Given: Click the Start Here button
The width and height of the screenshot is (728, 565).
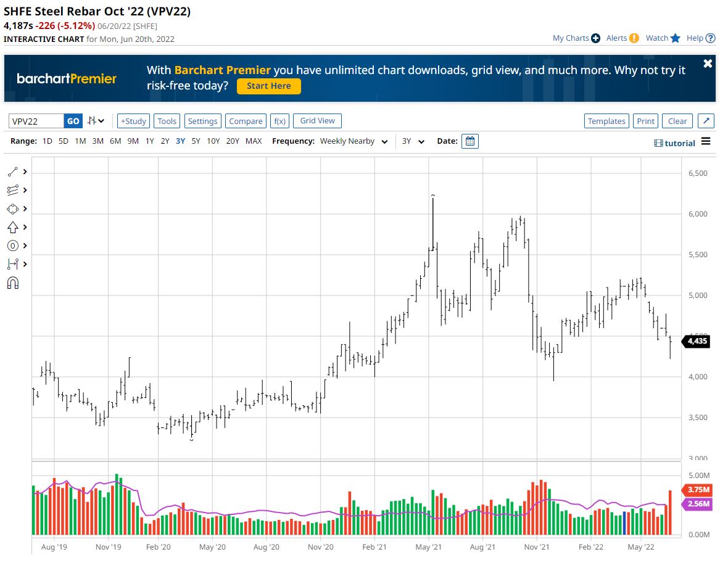Looking at the screenshot, I should (x=268, y=86).
